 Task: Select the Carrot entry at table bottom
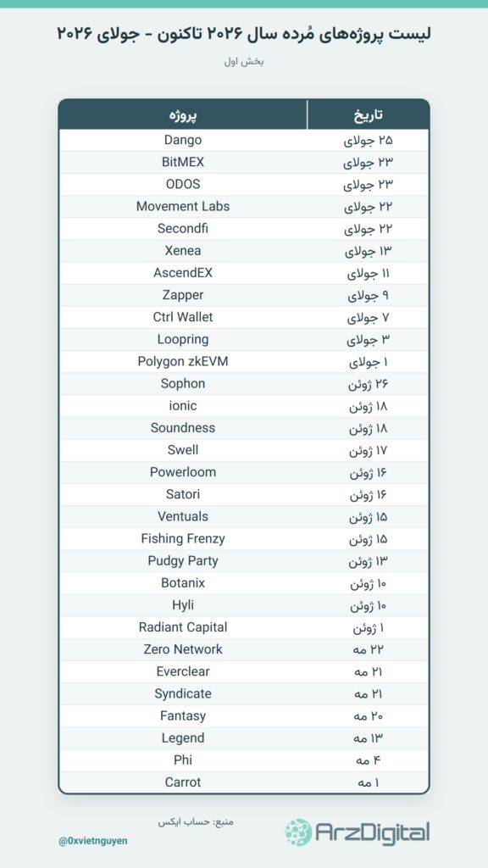(x=183, y=782)
